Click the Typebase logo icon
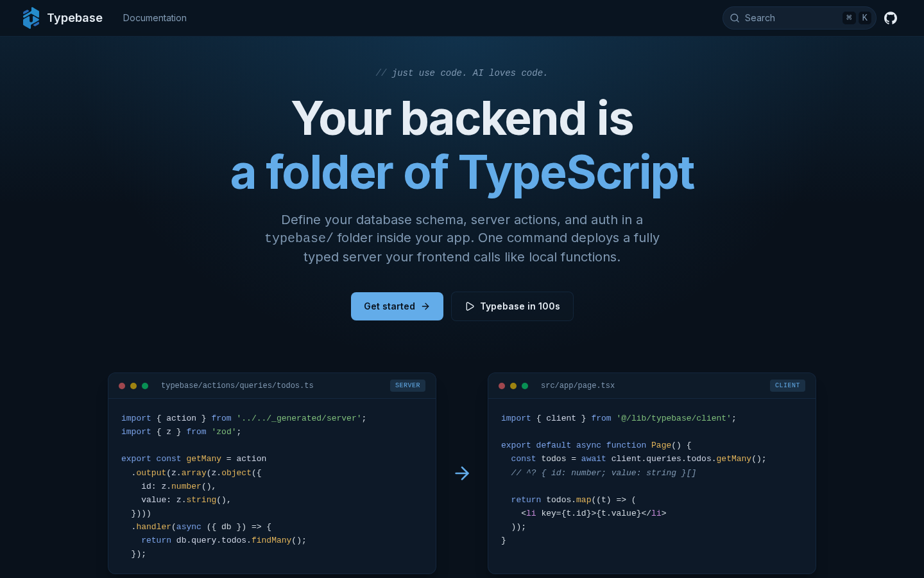The image size is (924, 578). pos(31,18)
